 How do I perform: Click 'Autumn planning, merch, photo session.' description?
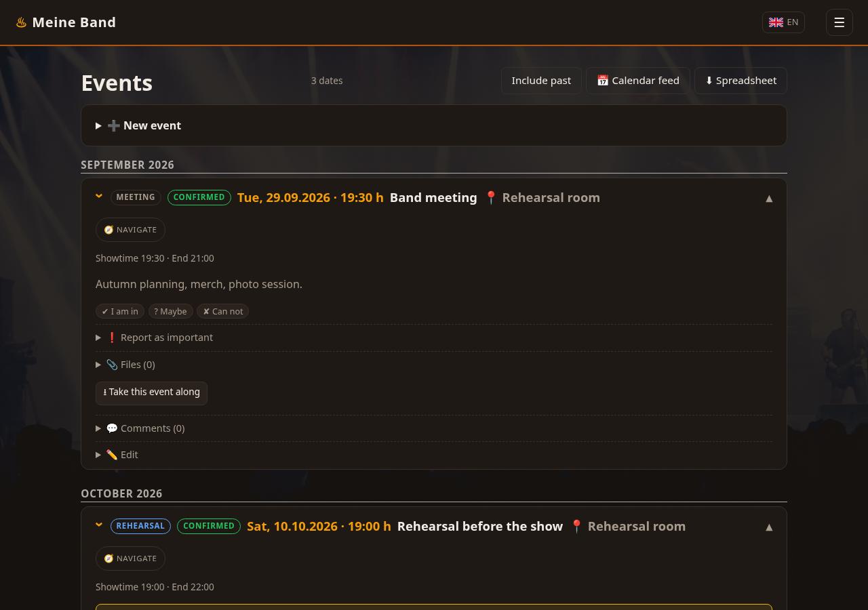199,284
